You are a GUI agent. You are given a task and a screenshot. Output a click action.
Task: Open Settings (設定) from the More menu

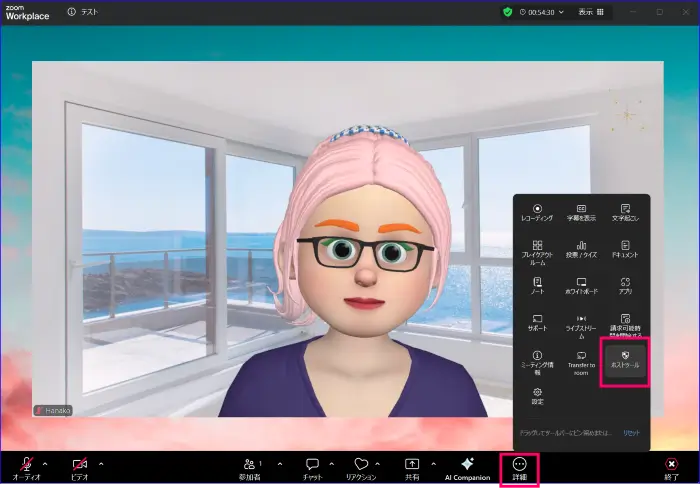click(x=537, y=395)
